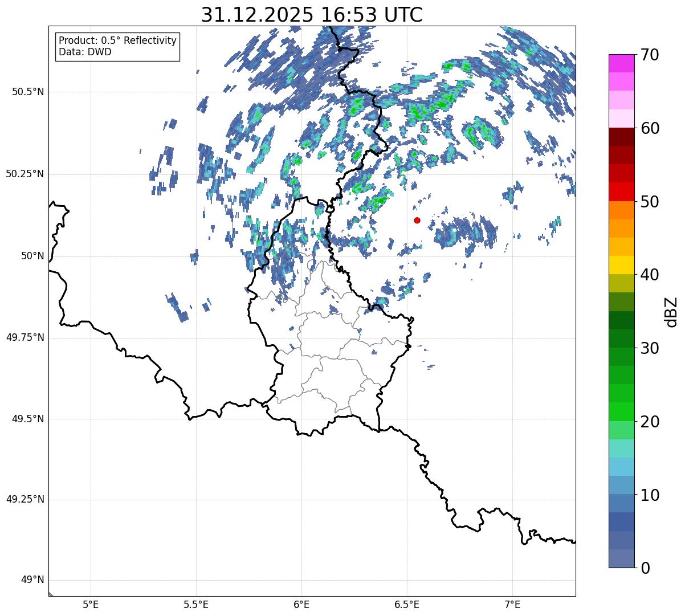Click the 5°E longitude label
Viewport: 685px width, 616px height.
click(91, 604)
